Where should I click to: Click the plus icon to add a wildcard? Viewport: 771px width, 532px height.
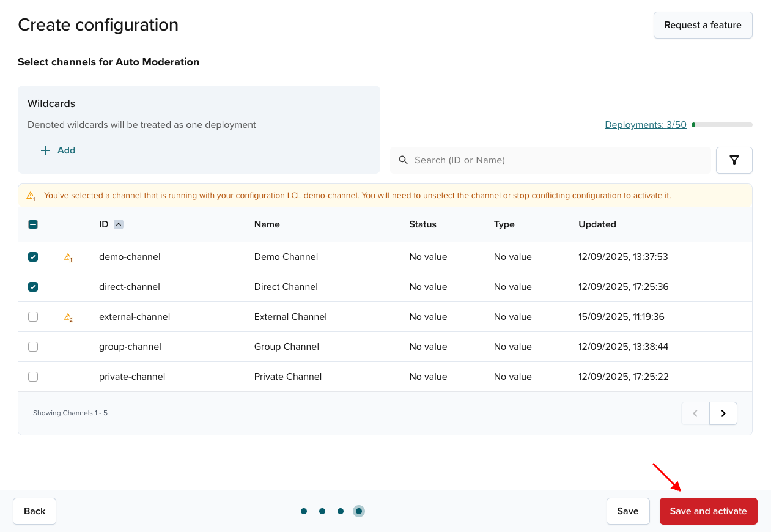pos(45,150)
